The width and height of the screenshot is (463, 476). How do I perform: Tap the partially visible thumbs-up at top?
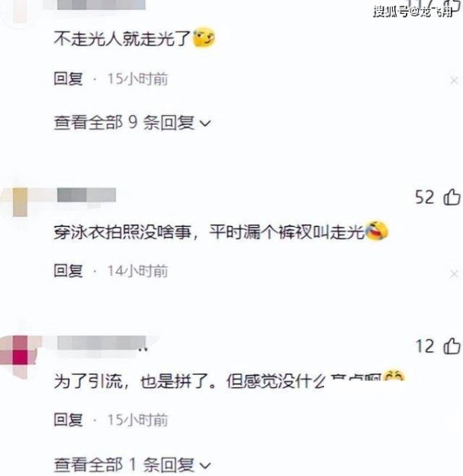452,6
